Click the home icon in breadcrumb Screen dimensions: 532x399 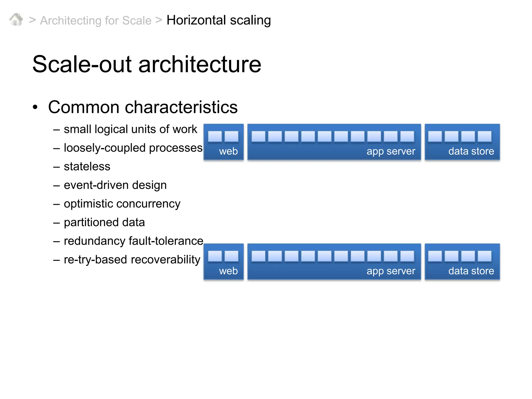pyautogui.click(x=16, y=20)
